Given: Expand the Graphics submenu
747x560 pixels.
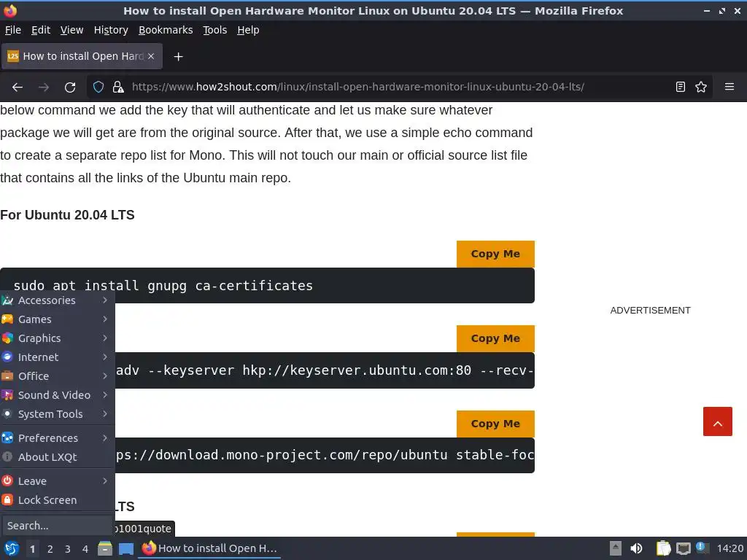Looking at the screenshot, I should click(x=57, y=338).
